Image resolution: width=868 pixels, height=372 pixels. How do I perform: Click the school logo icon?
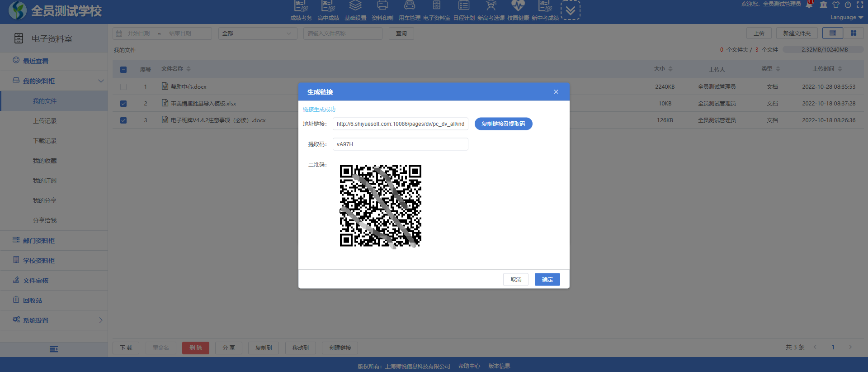tap(18, 10)
